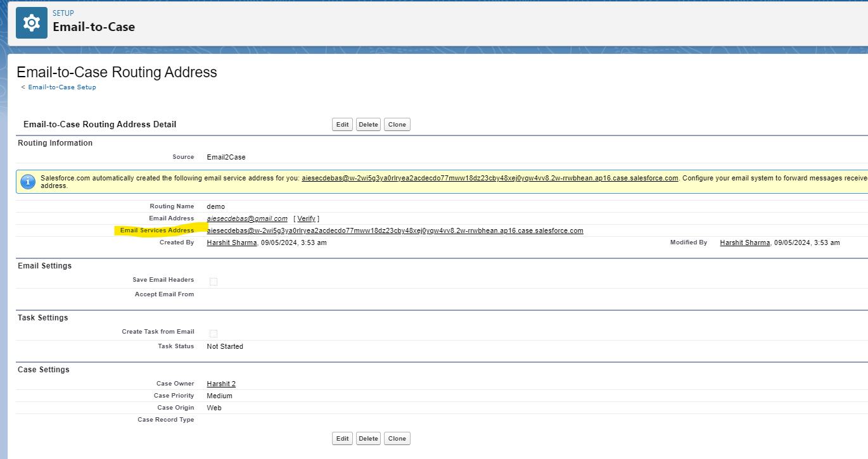Click Harshit Sharma under Modified By
868x459 pixels.
(x=744, y=242)
